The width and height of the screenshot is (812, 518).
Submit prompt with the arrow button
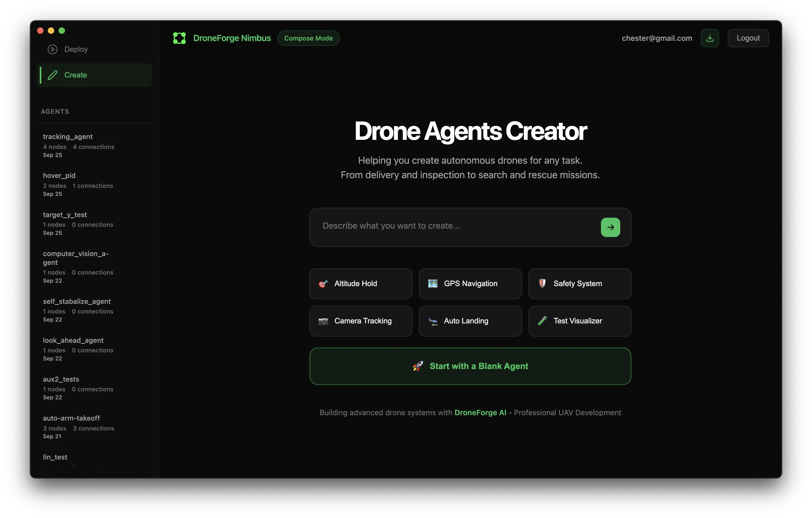610,227
